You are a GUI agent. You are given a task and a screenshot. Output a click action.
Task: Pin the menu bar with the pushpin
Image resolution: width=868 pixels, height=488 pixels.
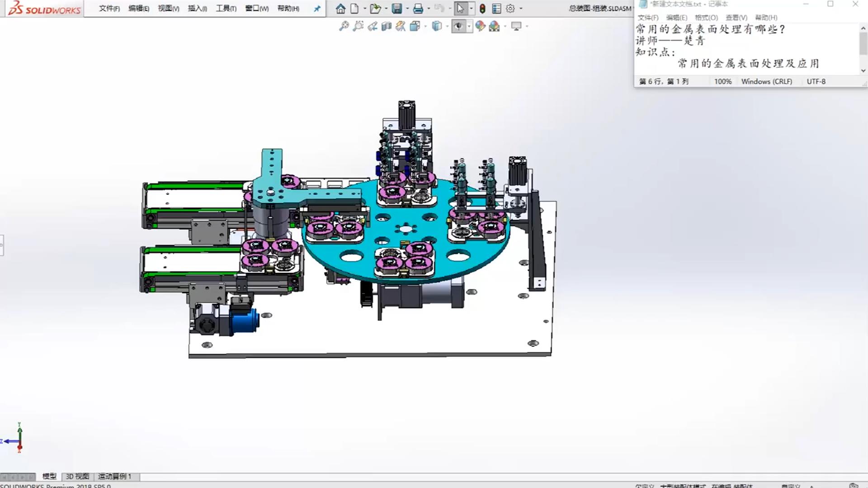[317, 9]
